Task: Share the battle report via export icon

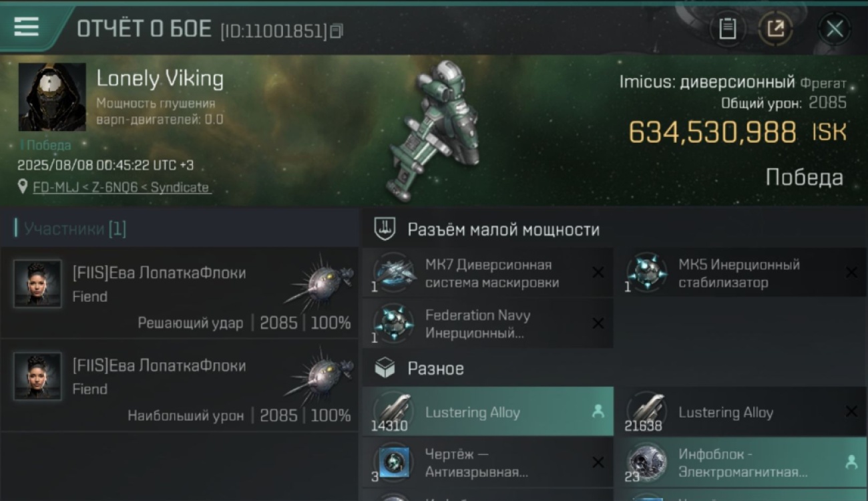Action: [x=776, y=29]
